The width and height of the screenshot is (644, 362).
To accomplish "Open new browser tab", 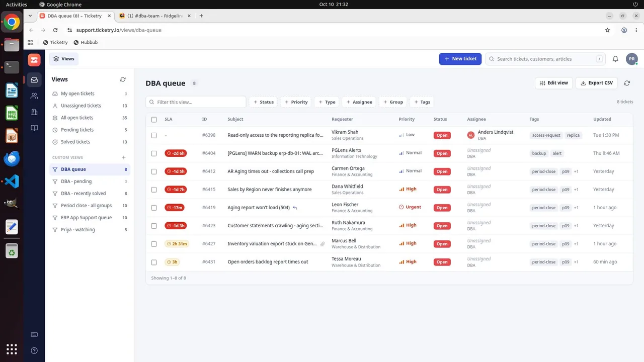I will (201, 16).
